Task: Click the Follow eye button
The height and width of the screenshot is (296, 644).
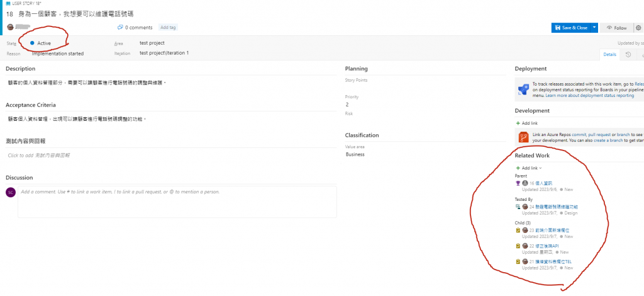Action: (x=616, y=28)
